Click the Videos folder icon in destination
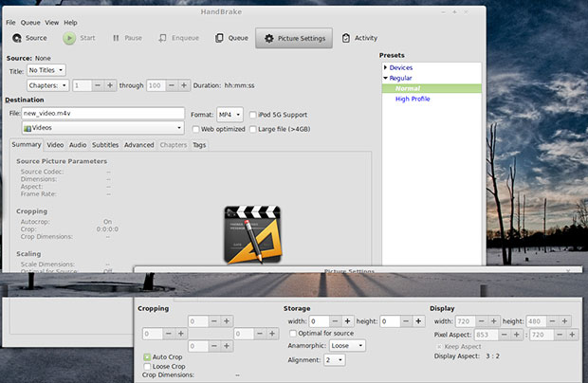Viewport: 588px width, 383px height. coord(27,128)
